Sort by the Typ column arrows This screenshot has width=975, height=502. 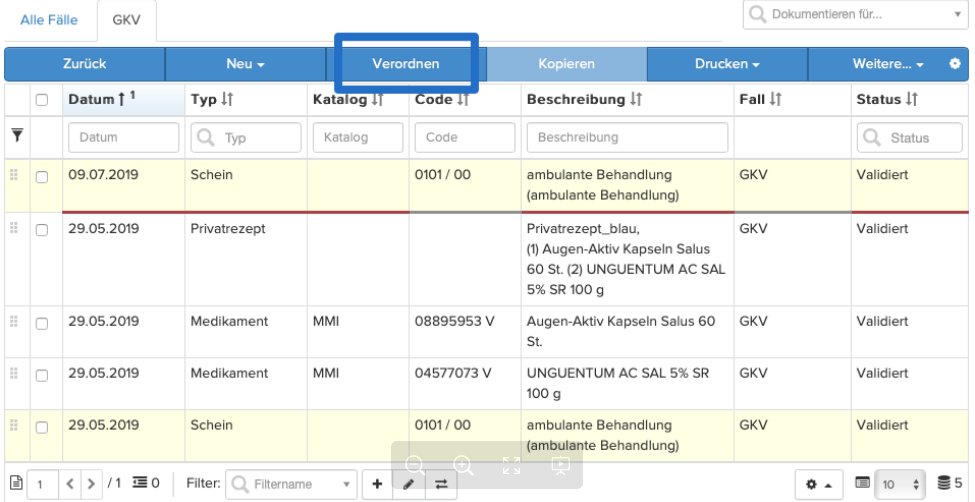pos(227,99)
